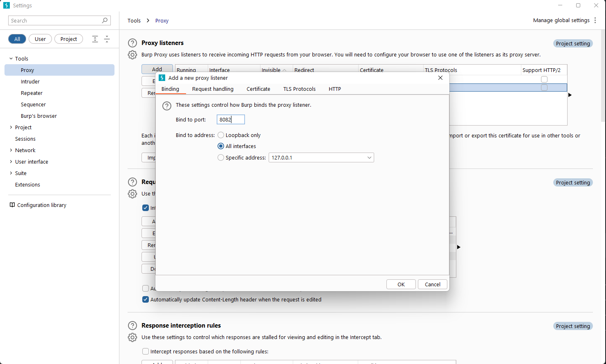Collapse all settings sections icon
Viewport: 606px width, 364px height.
107,39
